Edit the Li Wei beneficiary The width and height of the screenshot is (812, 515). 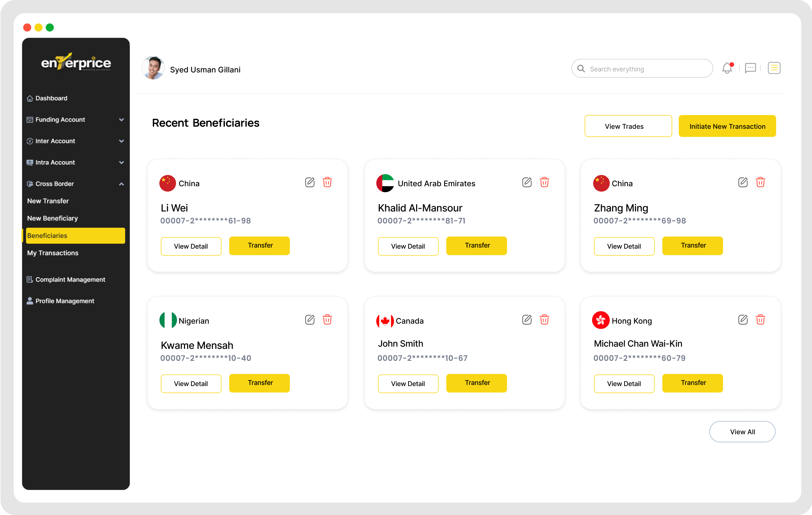point(310,182)
